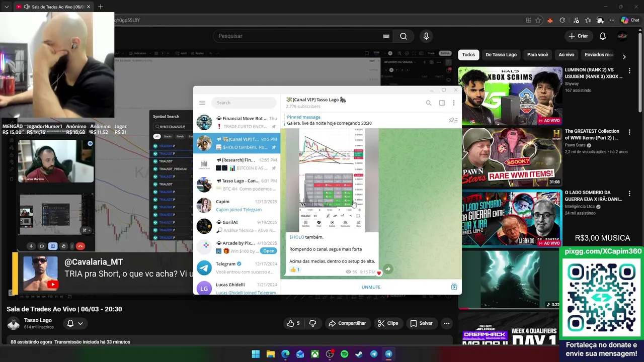Open Xbox app from taskbar

[314, 354]
